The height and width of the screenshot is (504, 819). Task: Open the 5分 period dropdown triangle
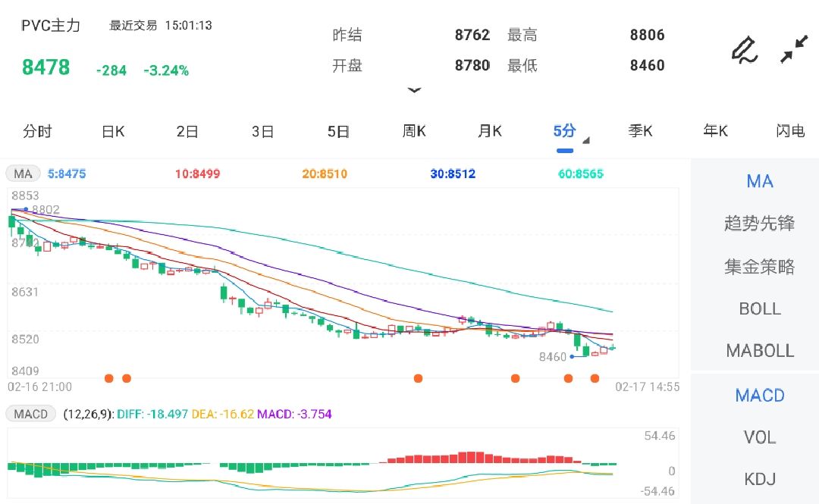click(585, 139)
